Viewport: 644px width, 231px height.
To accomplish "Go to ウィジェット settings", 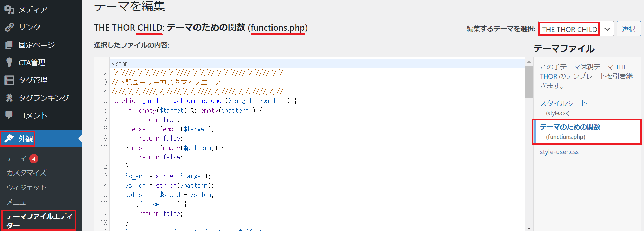I will pos(26,187).
